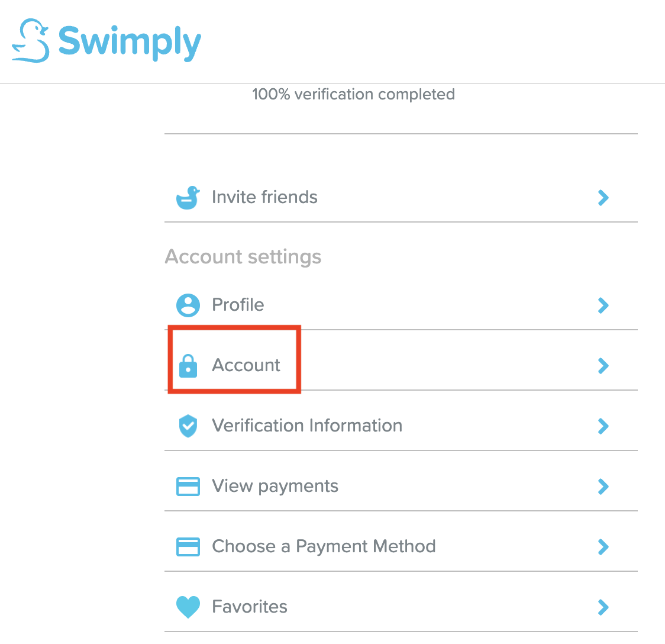
Task: Click the chevron arrow on the Profile row
Action: click(x=603, y=305)
